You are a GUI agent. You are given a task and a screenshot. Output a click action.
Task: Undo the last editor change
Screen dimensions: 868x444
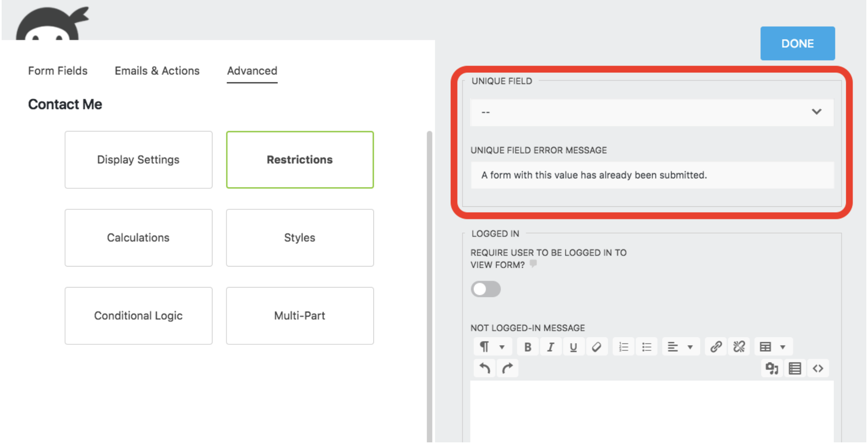pos(485,369)
